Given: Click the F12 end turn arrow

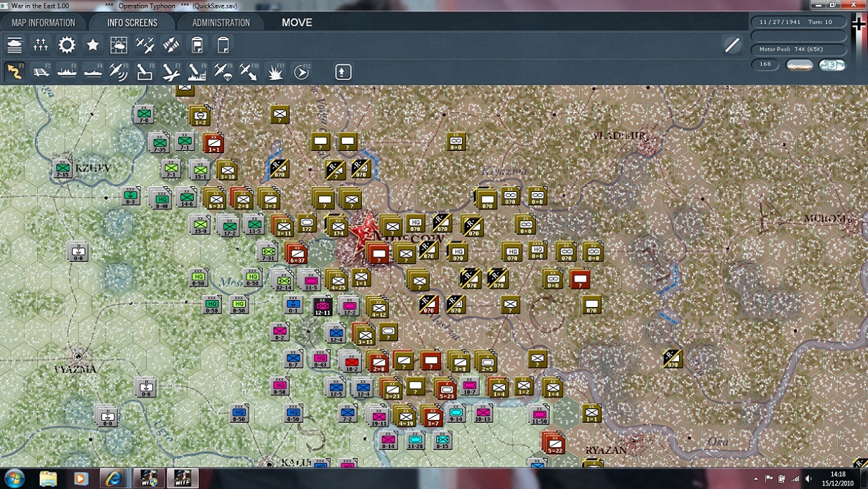Looking at the screenshot, I should (302, 71).
